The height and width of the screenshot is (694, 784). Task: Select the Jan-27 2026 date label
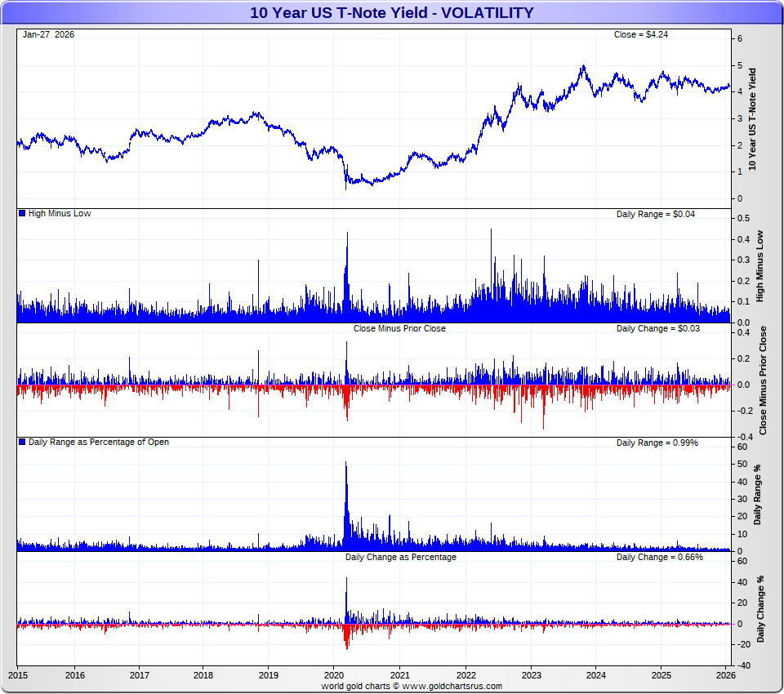coord(48,35)
